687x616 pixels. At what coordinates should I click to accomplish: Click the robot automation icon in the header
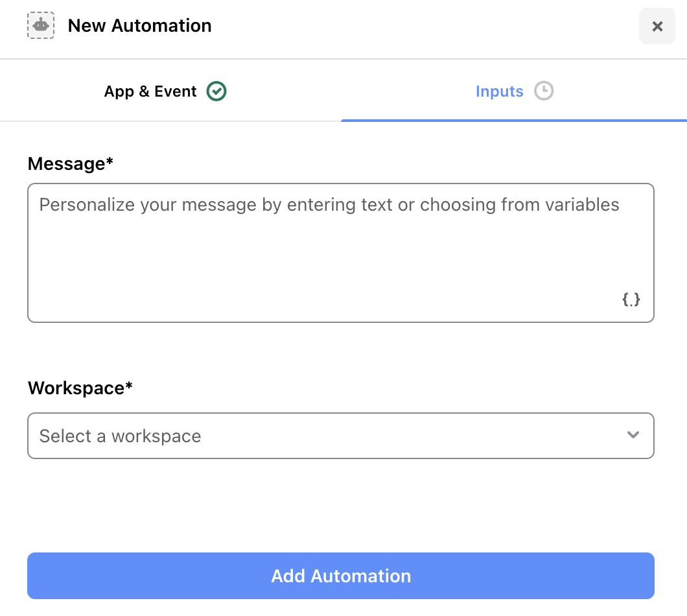click(x=41, y=25)
